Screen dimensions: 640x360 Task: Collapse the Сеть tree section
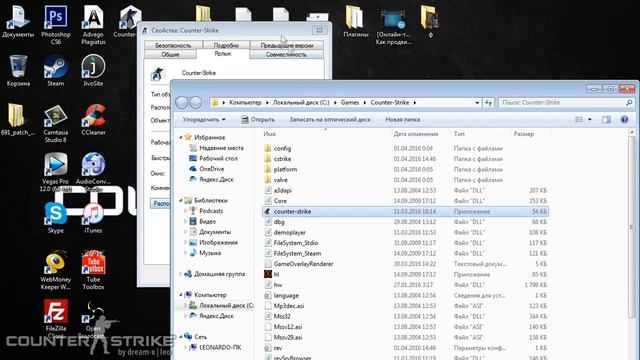[x=181, y=337]
